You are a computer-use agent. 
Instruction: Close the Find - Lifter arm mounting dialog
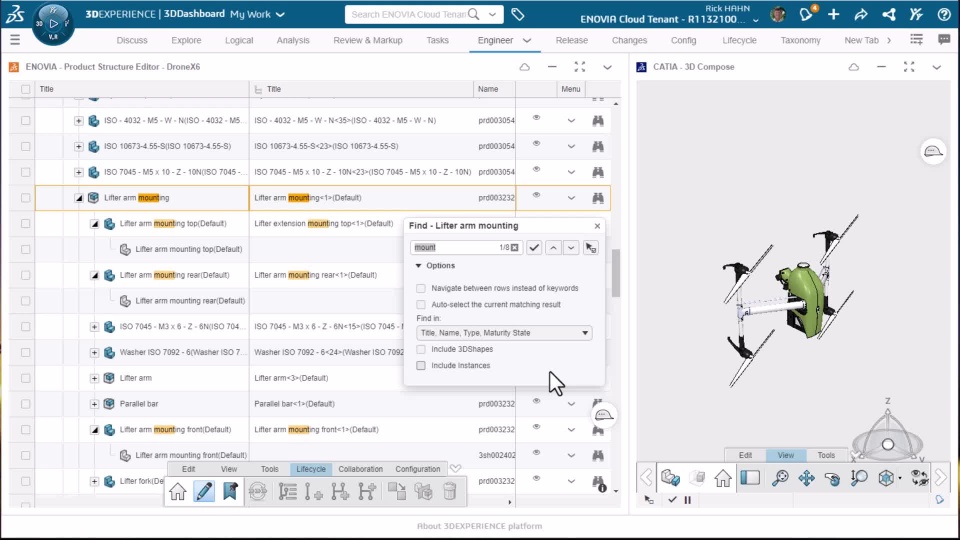tap(597, 226)
